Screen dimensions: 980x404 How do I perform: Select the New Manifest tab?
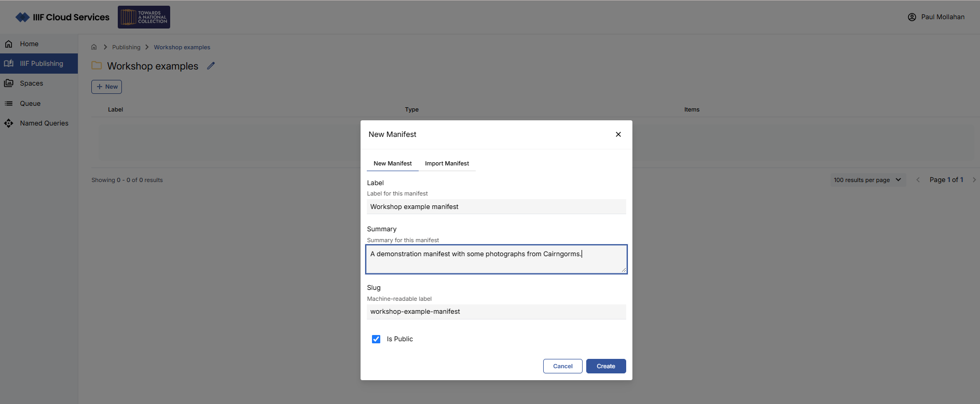click(x=392, y=163)
